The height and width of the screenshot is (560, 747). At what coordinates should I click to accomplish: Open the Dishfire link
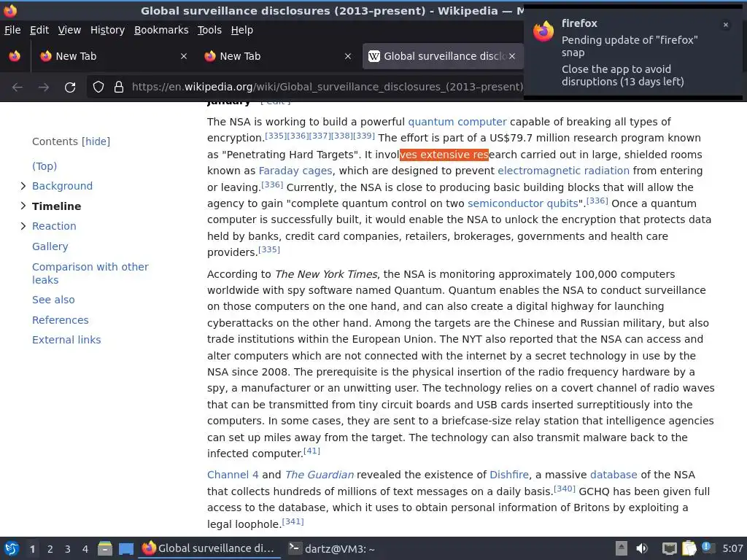point(509,475)
